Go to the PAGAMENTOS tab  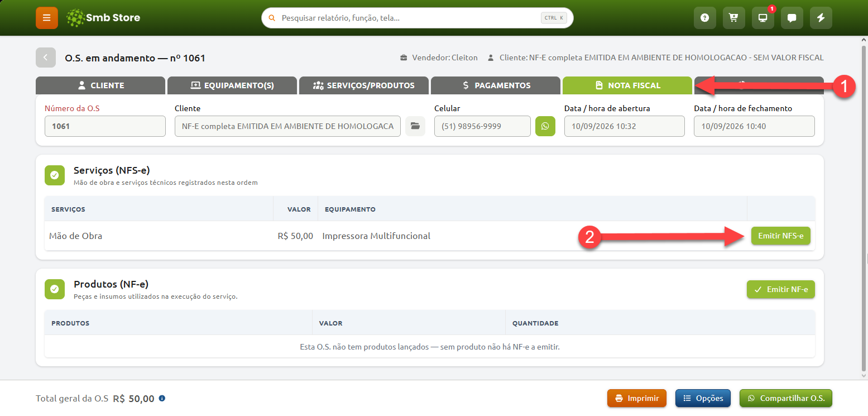coord(496,85)
